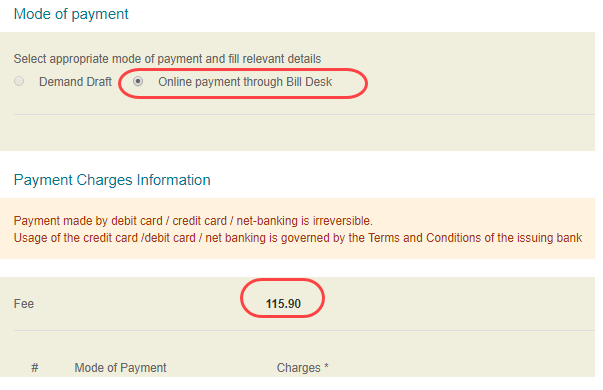Click the 'Payment Charges Information' heading
This screenshot has width=603, height=390.
112,180
